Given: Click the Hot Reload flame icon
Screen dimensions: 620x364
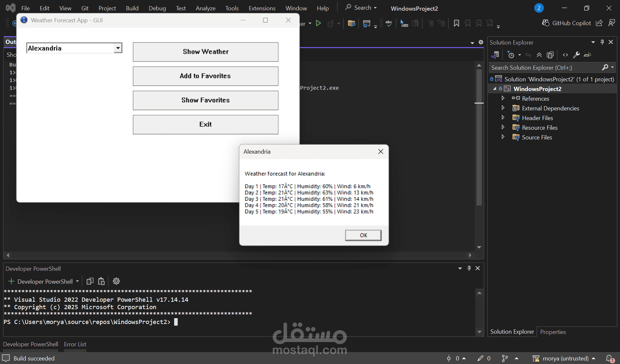Looking at the screenshot, I should (331, 23).
